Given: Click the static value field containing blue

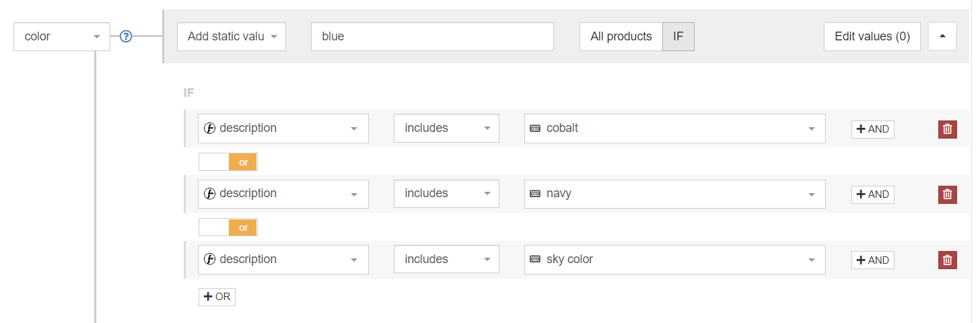Looking at the screenshot, I should pyautogui.click(x=432, y=36).
